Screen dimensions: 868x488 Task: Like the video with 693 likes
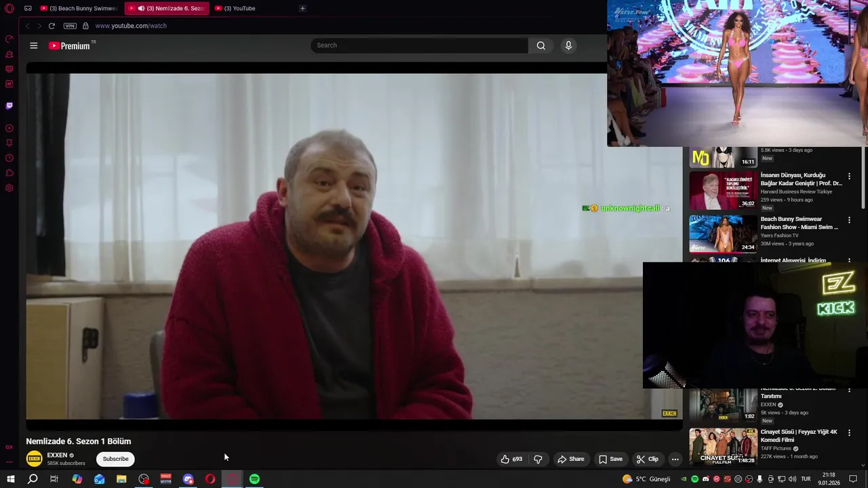(512, 459)
